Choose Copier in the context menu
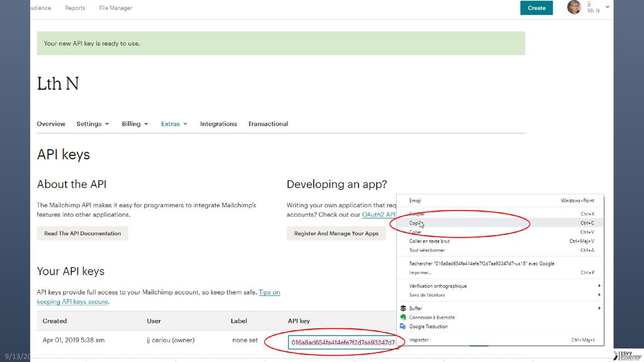This screenshot has height=362, width=644. tap(500, 223)
